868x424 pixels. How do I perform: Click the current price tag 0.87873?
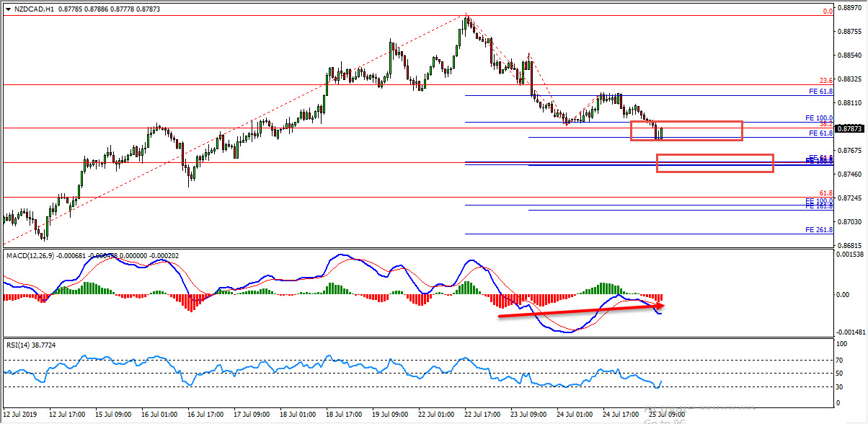848,128
